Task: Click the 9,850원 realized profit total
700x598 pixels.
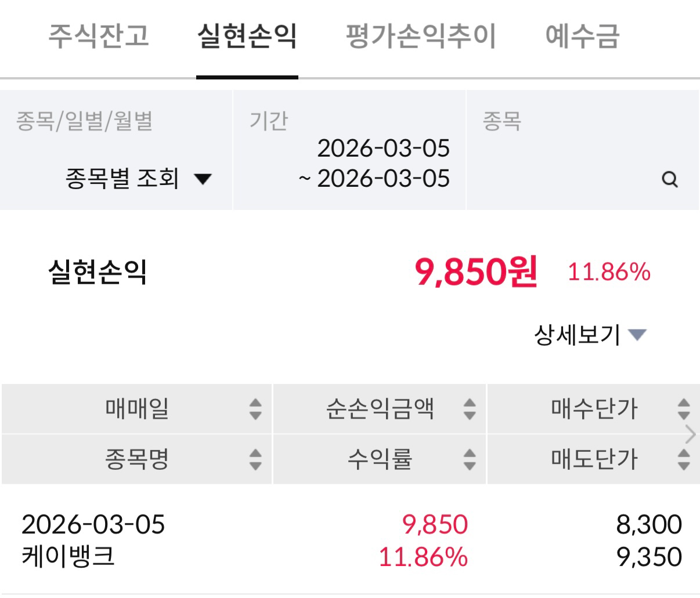Action: point(476,271)
